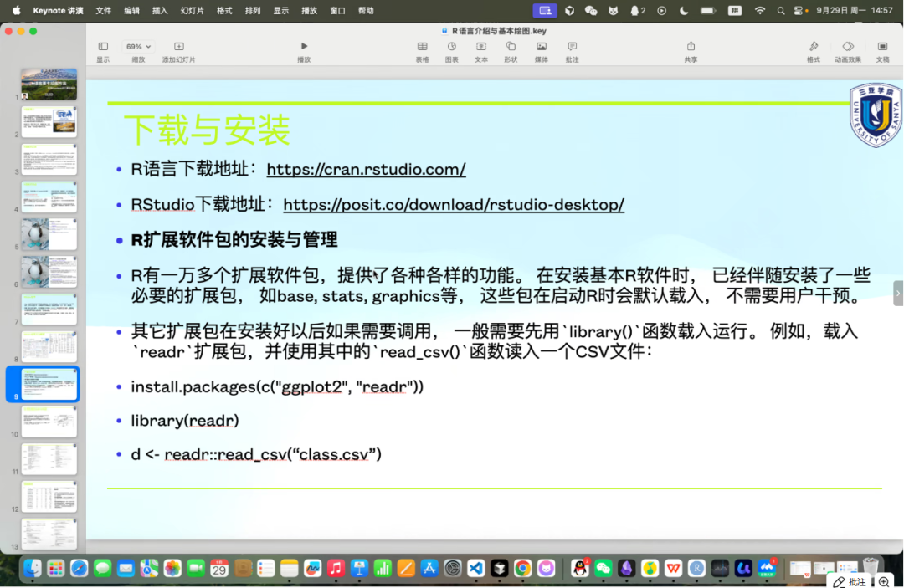
Task: Select slide 10 thumbnail in navigator
Action: pyautogui.click(x=49, y=422)
